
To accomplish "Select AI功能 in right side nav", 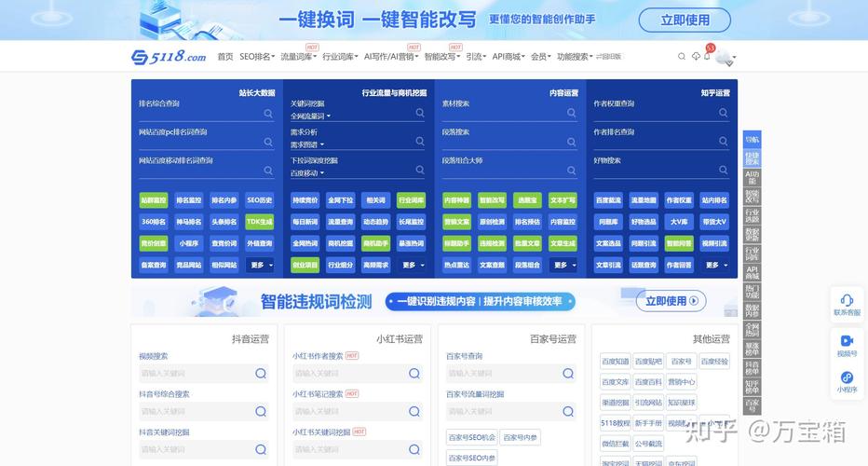I will (x=752, y=177).
